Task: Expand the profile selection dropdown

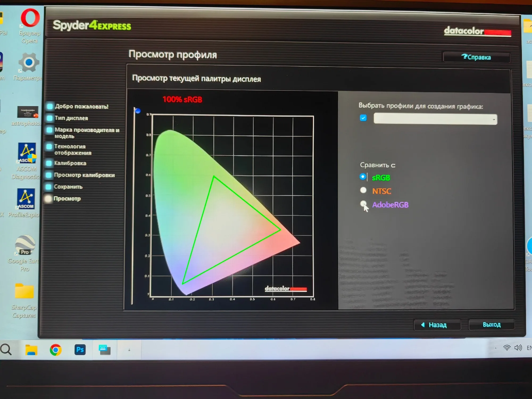Action: [x=493, y=119]
